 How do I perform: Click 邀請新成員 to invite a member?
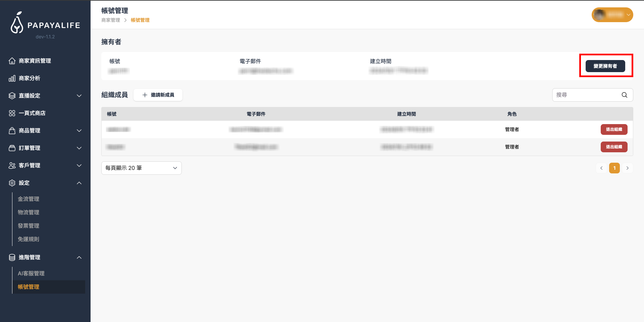pyautogui.click(x=158, y=95)
